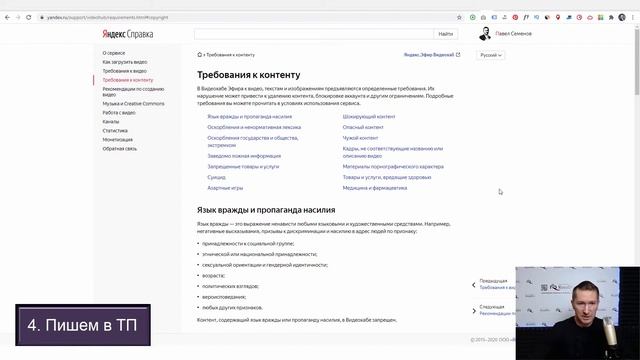Viewport: 640px width, 360px height.
Task: Open the red map pin extension
Action: [x=558, y=18]
